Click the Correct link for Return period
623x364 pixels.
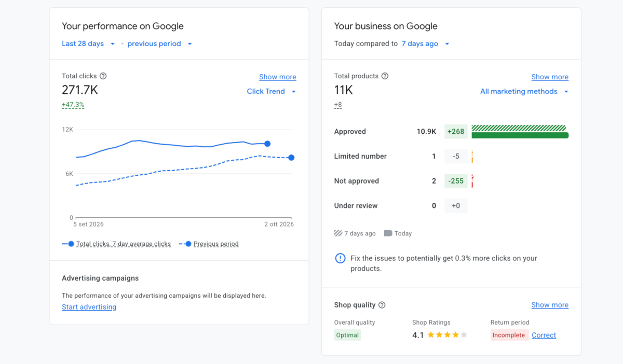544,335
